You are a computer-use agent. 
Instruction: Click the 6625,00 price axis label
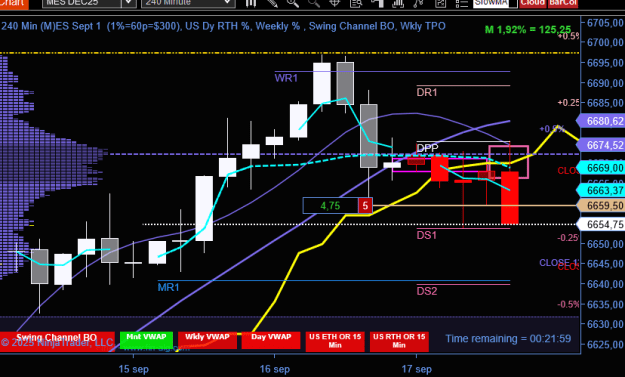[x=605, y=344]
